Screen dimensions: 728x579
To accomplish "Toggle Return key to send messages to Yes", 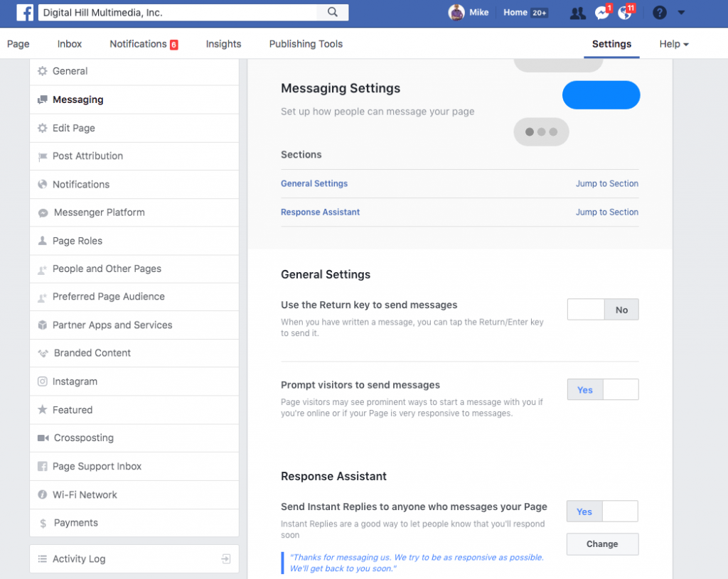I will click(584, 309).
